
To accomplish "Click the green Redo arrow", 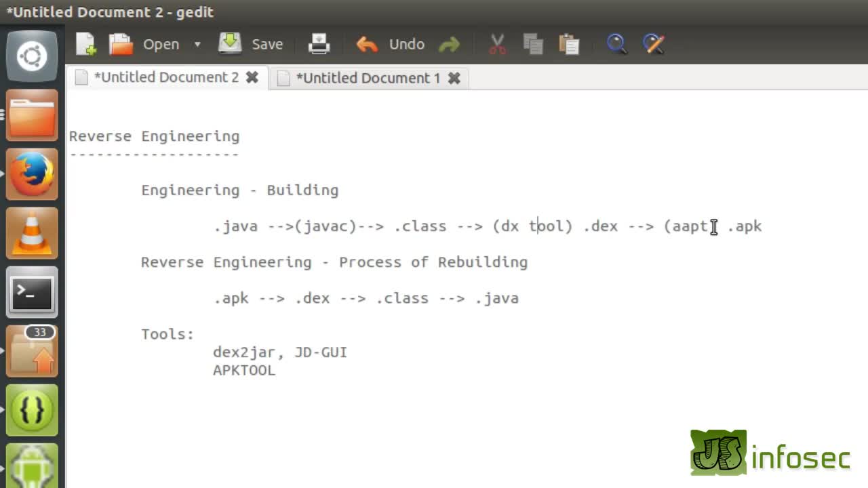I will tap(449, 45).
